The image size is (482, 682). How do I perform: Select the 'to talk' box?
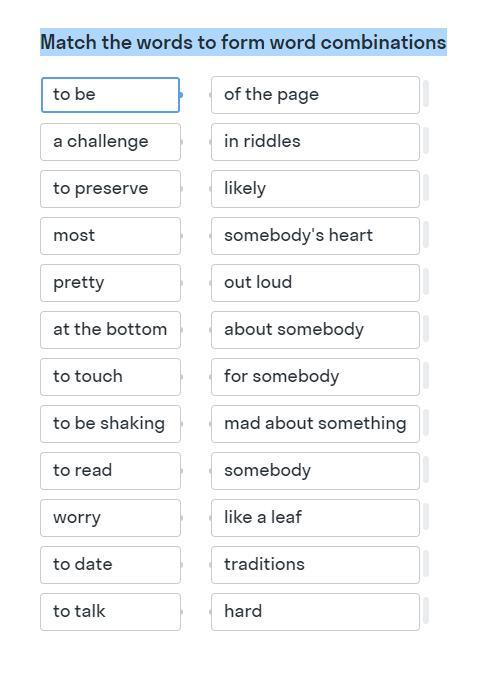pyautogui.click(x=110, y=612)
